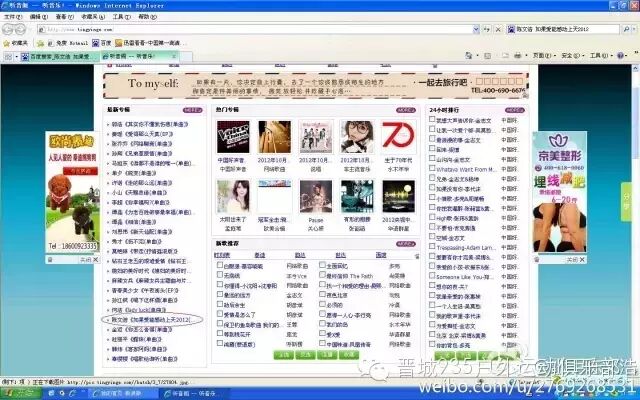Tick the 空城-金志文 checkbox

click(x=432, y=237)
